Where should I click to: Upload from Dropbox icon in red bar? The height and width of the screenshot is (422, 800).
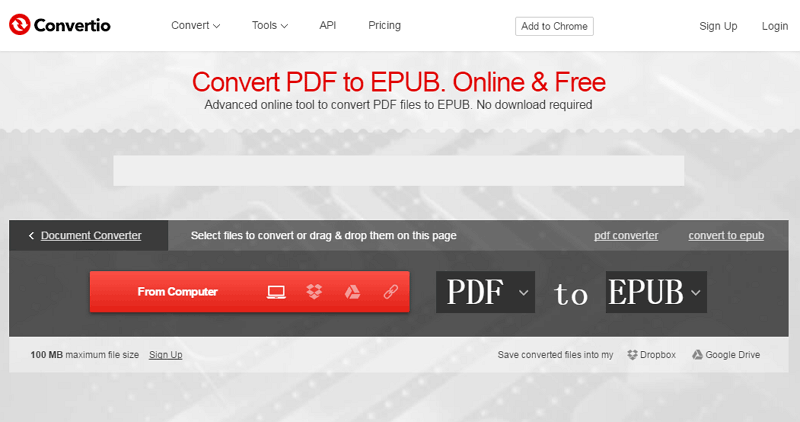[314, 291]
